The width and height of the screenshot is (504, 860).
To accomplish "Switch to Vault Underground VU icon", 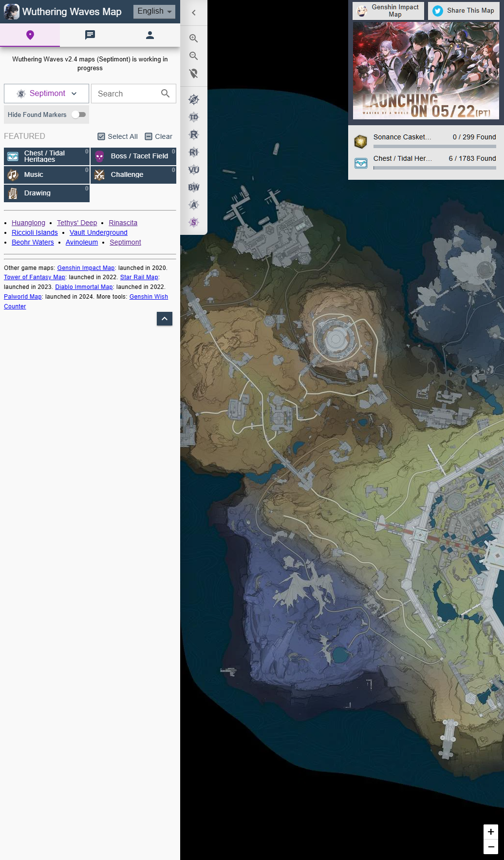I will [194, 170].
